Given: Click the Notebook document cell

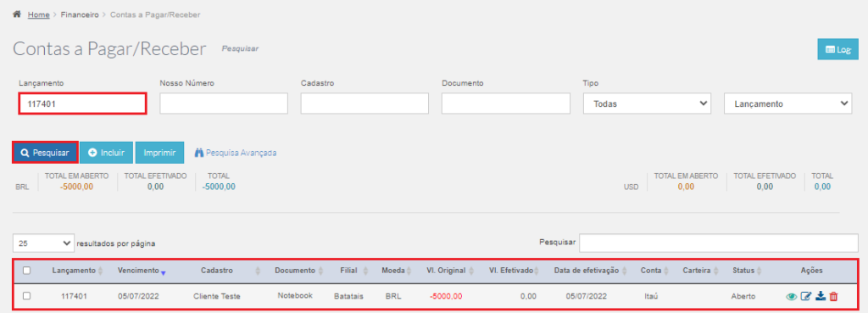Looking at the screenshot, I should (295, 296).
